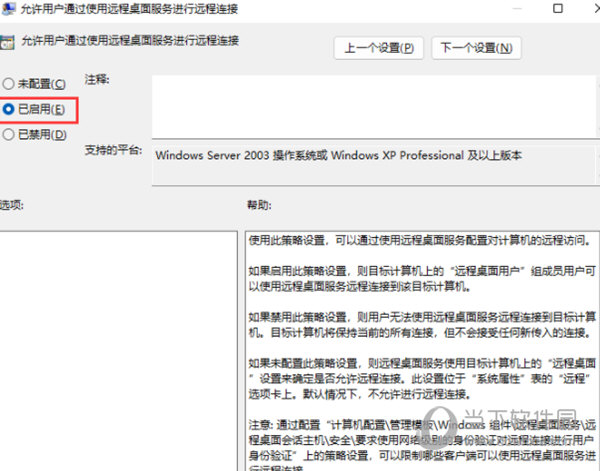Click the 选项 options pane
Image resolution: width=600 pixels, height=471 pixels.
[x=118, y=351]
